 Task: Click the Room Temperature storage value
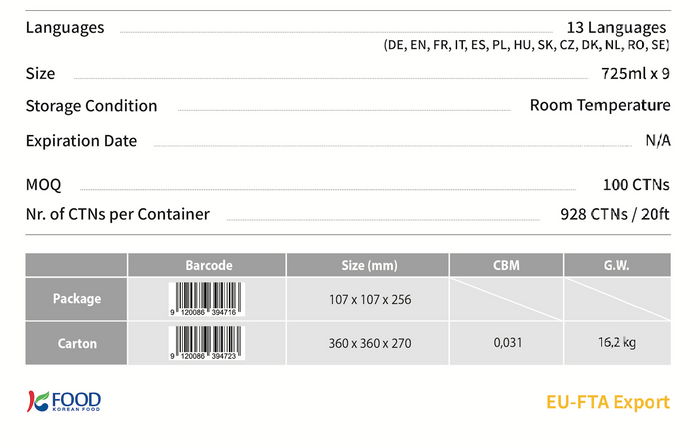coord(600,105)
